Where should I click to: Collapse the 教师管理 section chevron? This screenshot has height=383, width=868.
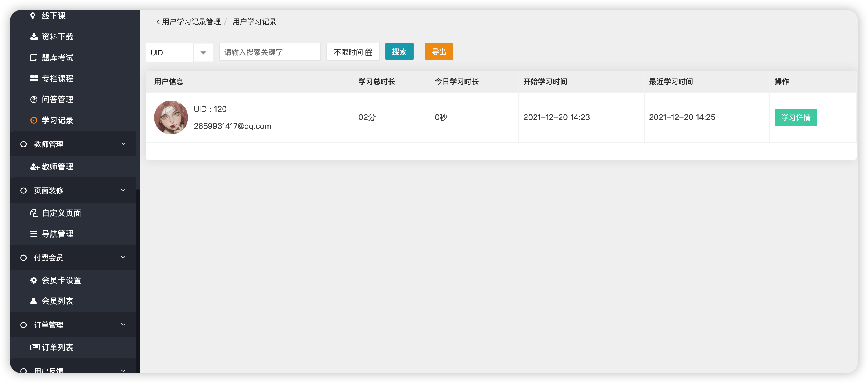pos(123,144)
